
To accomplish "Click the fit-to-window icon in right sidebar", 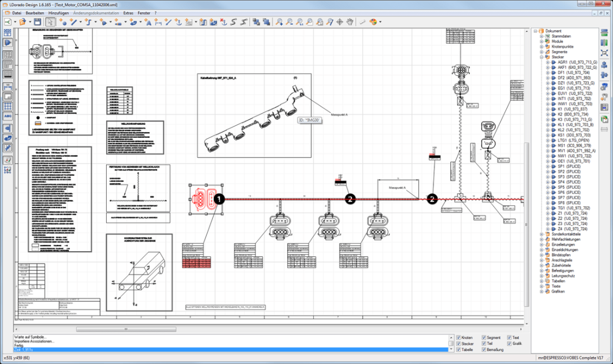I will coord(604,53).
